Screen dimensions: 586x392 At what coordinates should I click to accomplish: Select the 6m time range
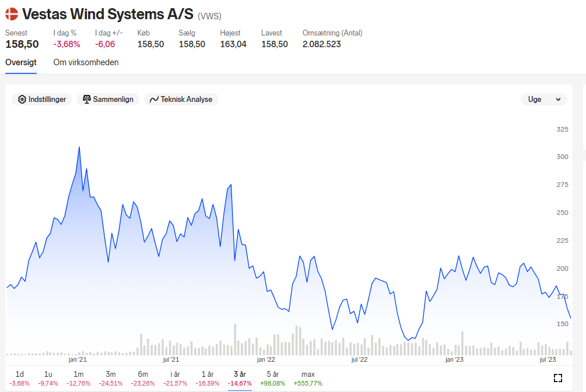click(x=143, y=378)
